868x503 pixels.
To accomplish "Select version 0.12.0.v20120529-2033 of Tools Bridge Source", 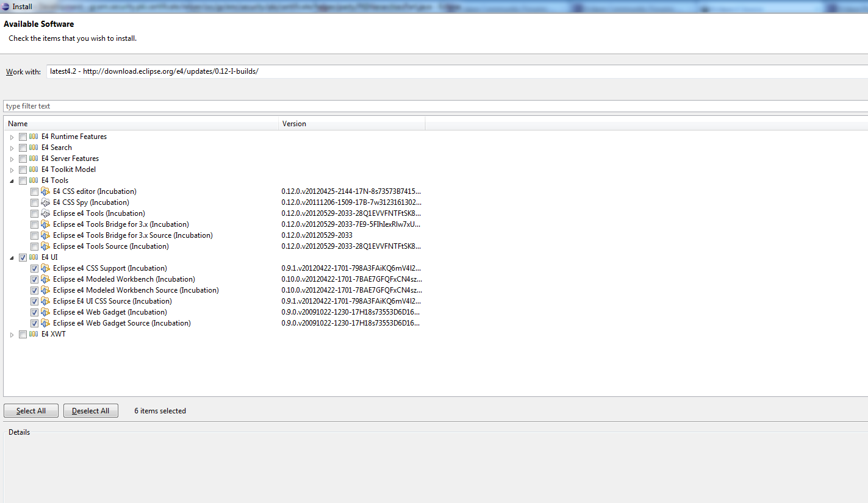I will [x=317, y=235].
